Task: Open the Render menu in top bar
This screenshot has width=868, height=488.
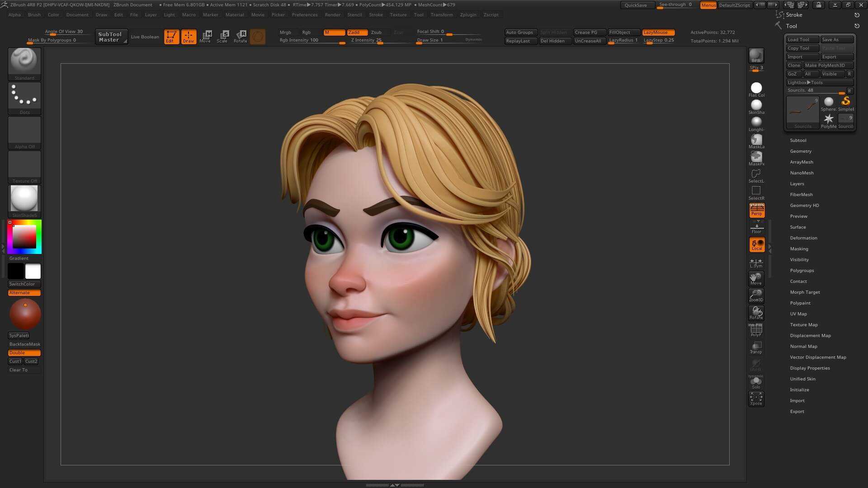Action: pos(331,14)
